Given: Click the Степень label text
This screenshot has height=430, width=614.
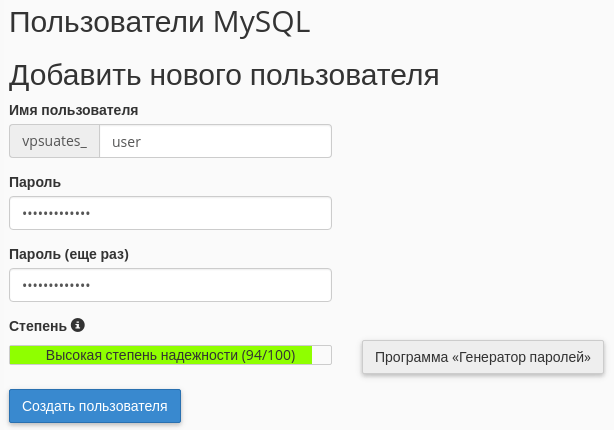Looking at the screenshot, I should pyautogui.click(x=37, y=326).
